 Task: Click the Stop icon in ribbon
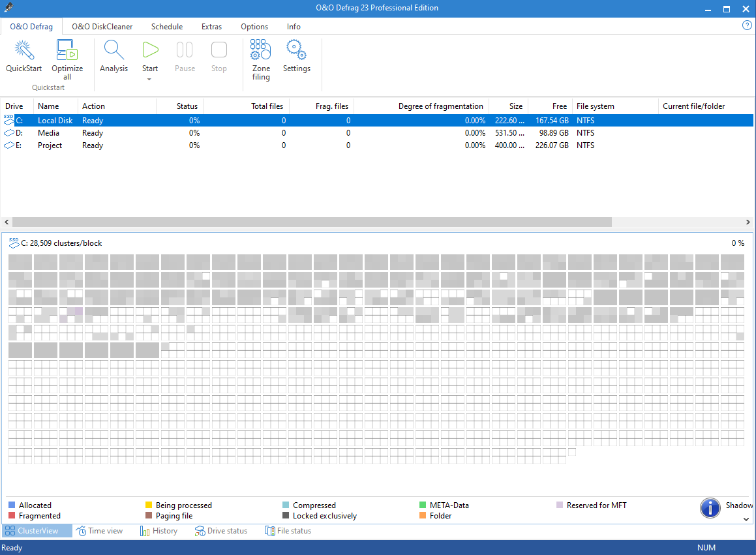click(219, 50)
